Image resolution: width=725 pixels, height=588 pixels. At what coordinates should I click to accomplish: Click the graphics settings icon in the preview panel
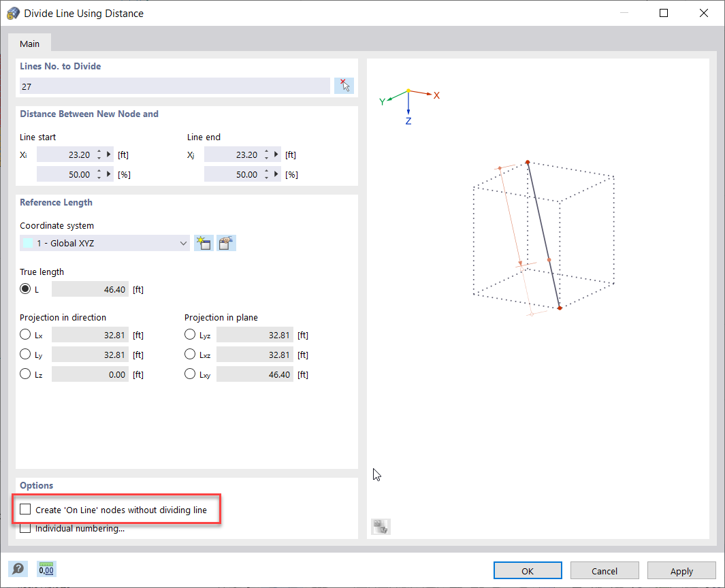(x=381, y=526)
